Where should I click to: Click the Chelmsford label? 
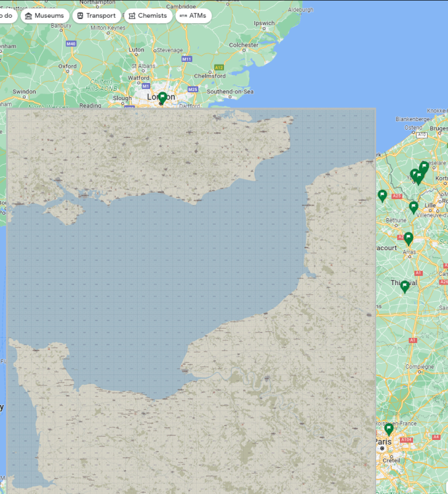210,76
